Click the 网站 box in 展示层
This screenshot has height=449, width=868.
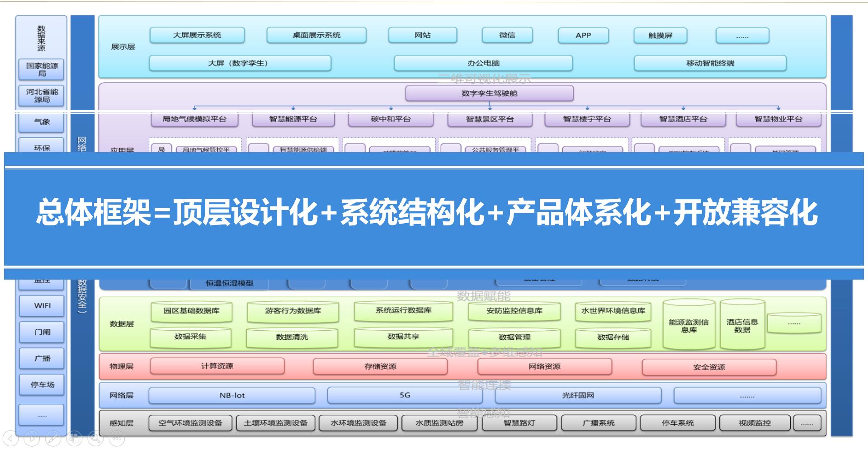point(423,35)
